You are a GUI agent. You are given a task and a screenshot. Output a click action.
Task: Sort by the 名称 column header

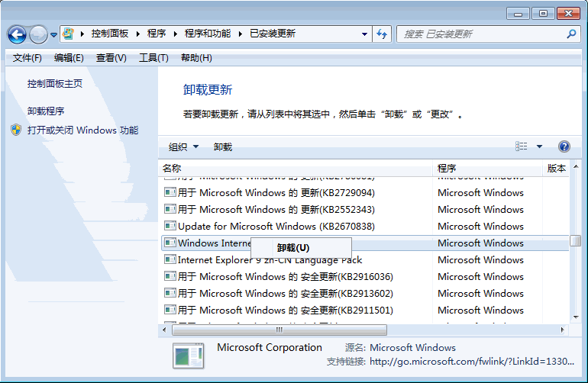click(x=296, y=169)
